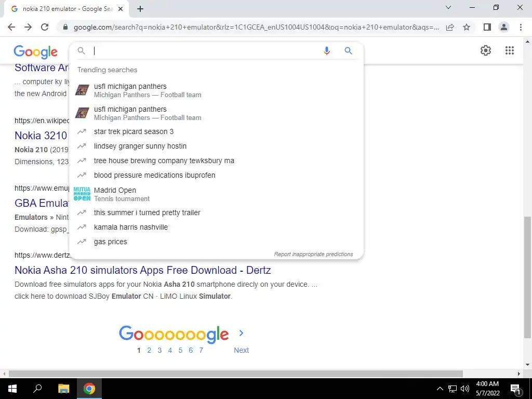The width and height of the screenshot is (532, 399).
Task: Select gas prices suggestion
Action: (x=216, y=242)
